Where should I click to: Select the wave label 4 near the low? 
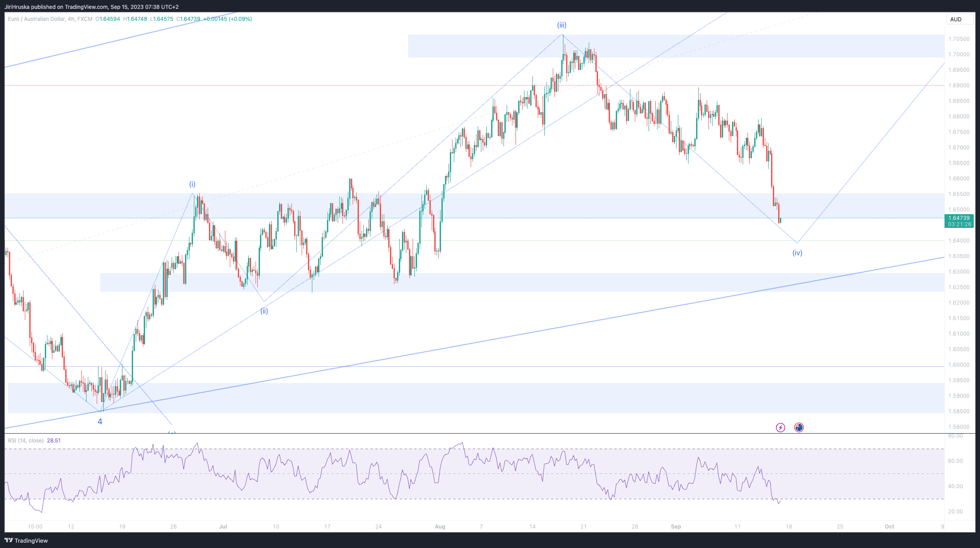(100, 422)
